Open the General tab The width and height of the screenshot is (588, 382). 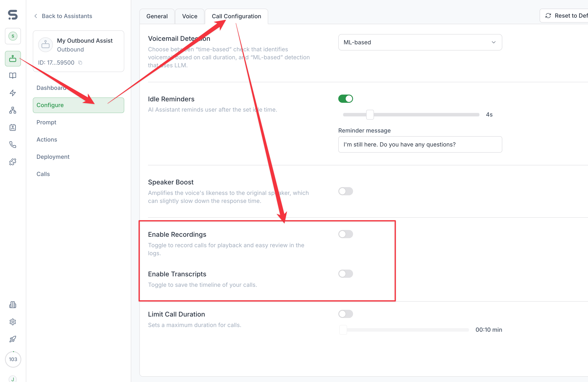(157, 16)
